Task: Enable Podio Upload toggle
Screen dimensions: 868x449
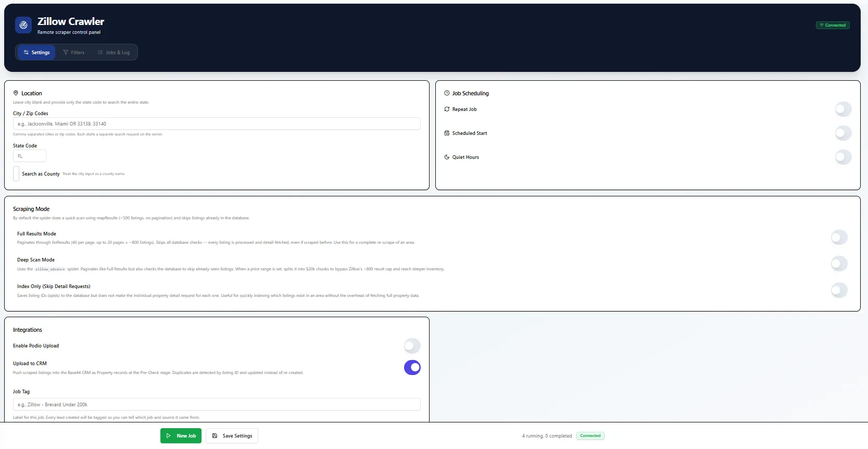Action: (x=412, y=346)
